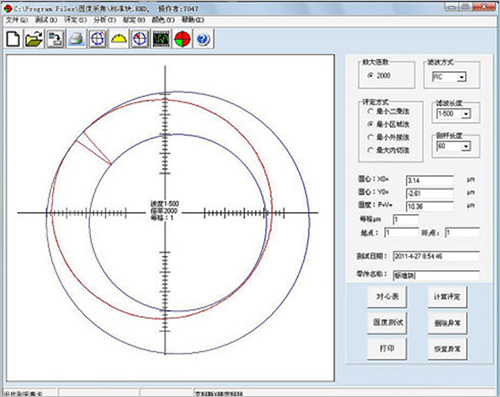500x397 pixels.
Task: Open the 颜色 menu
Action: tap(163, 20)
